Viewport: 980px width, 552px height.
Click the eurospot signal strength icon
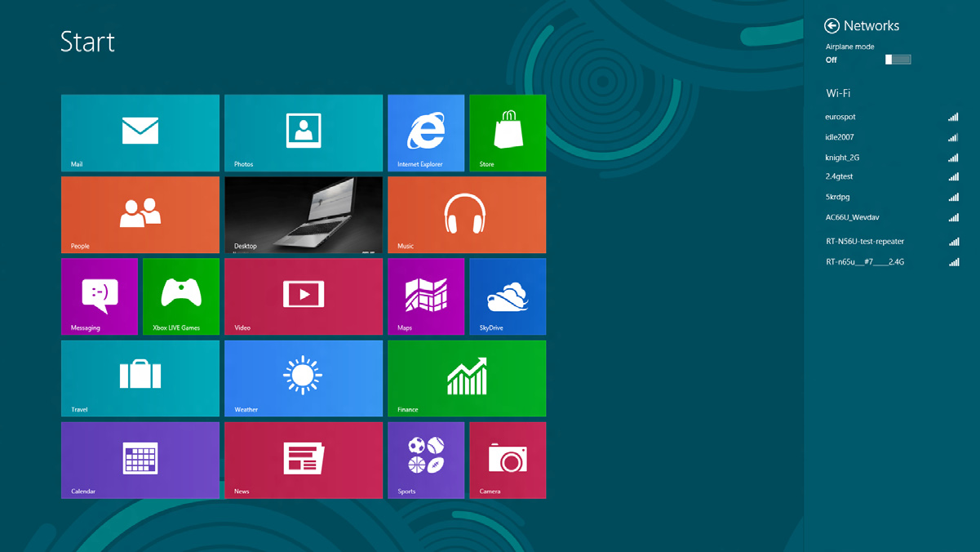point(953,117)
